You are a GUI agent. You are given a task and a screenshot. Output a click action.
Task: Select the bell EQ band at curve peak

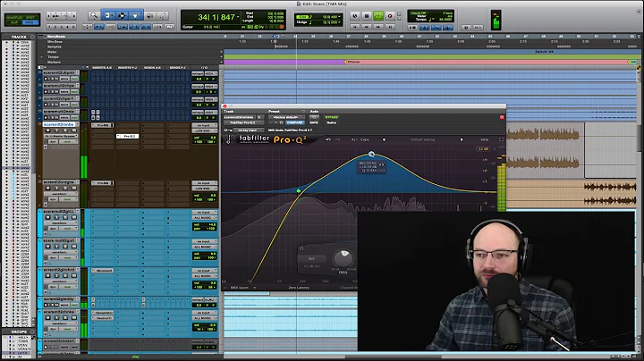click(371, 155)
